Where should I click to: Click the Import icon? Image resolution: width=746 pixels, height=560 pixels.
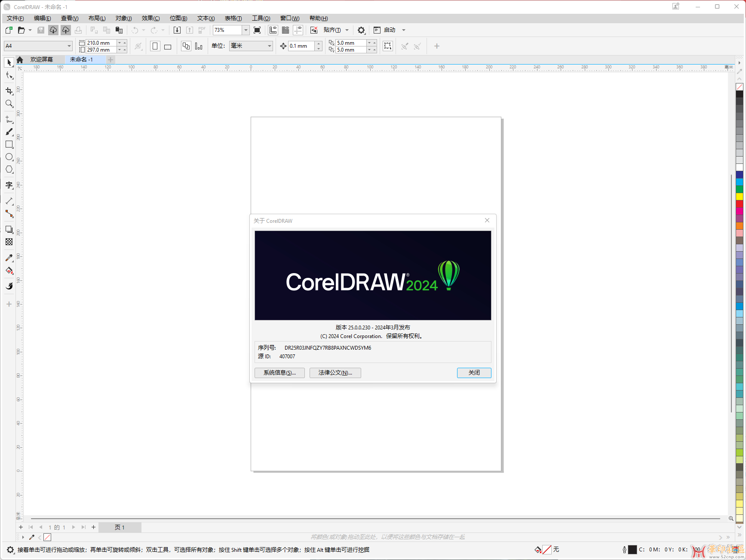click(177, 30)
